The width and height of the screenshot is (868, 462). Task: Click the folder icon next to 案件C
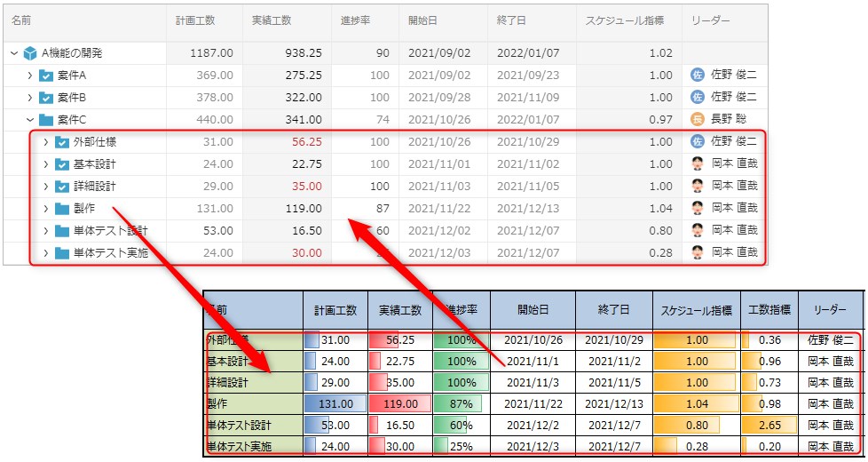click(x=46, y=120)
